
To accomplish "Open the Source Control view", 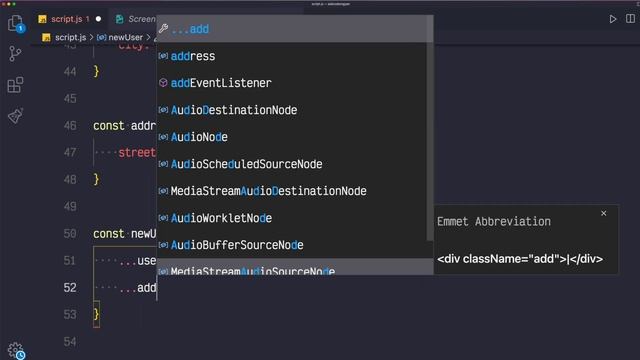I will tap(15, 54).
